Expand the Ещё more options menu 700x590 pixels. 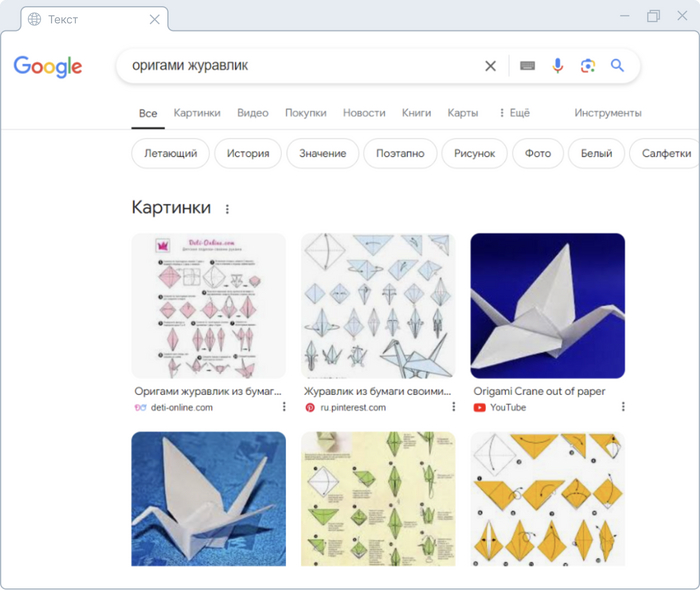click(512, 113)
